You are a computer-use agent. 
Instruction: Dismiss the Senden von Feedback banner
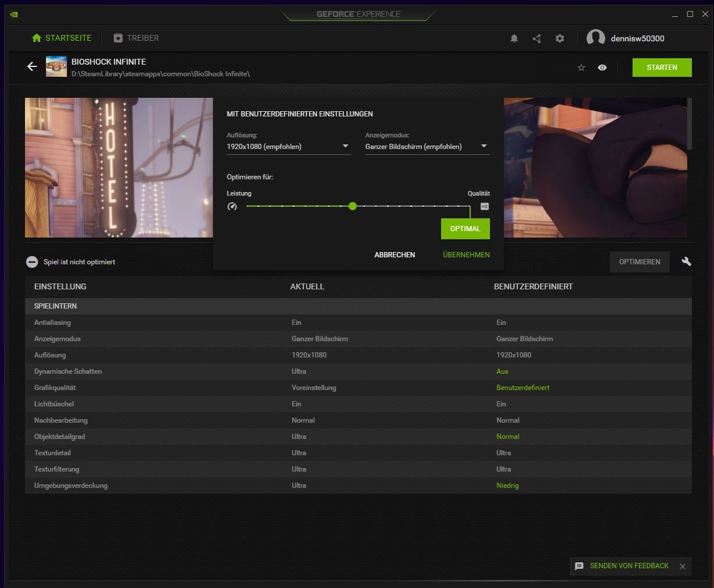(x=683, y=566)
